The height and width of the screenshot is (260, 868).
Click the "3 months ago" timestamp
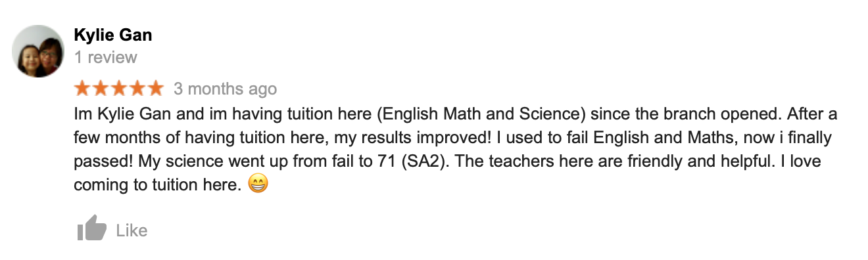tap(225, 89)
